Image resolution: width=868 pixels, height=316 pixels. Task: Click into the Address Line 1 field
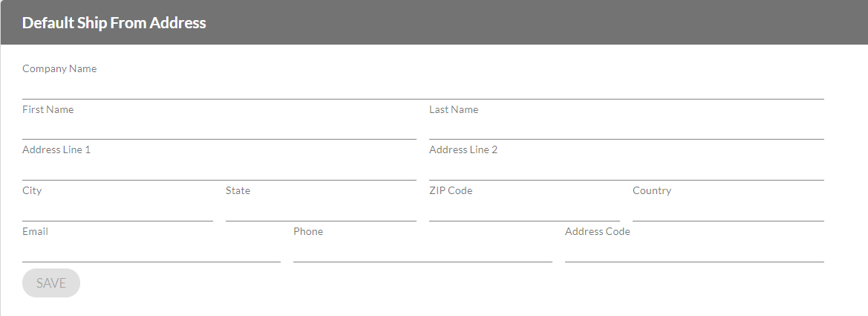[219, 170]
